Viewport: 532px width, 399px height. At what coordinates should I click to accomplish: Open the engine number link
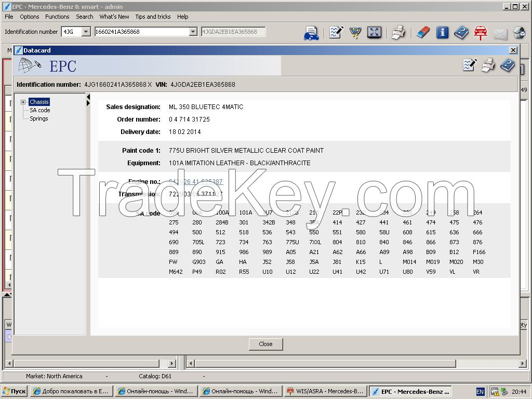pyautogui.click(x=196, y=182)
